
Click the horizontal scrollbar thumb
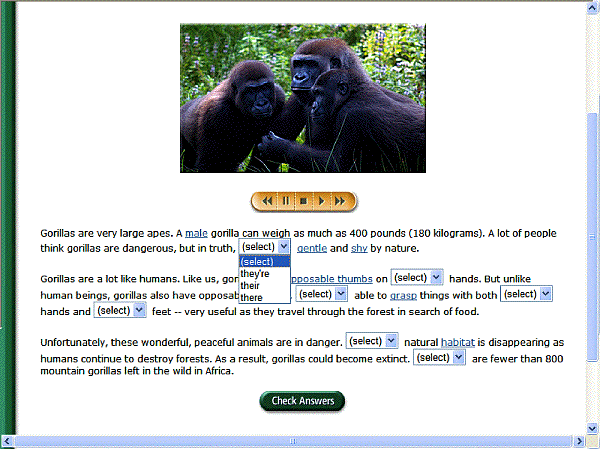point(293,441)
